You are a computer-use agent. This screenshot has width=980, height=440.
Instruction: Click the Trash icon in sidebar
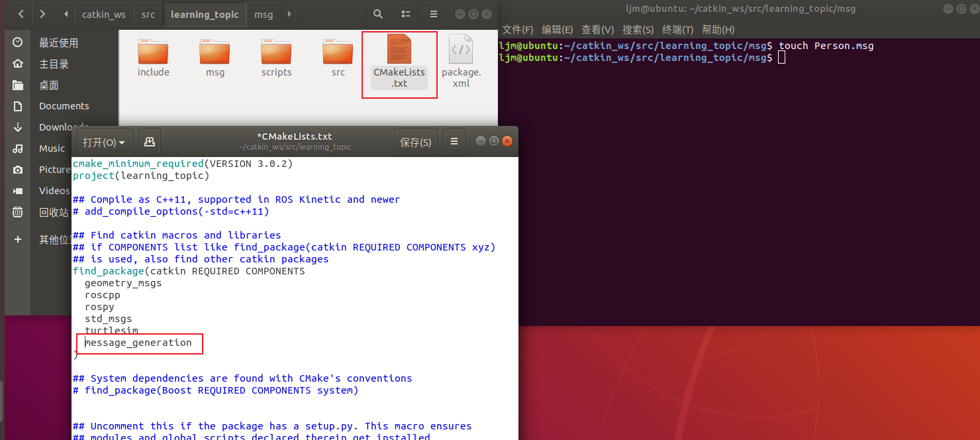(18, 213)
